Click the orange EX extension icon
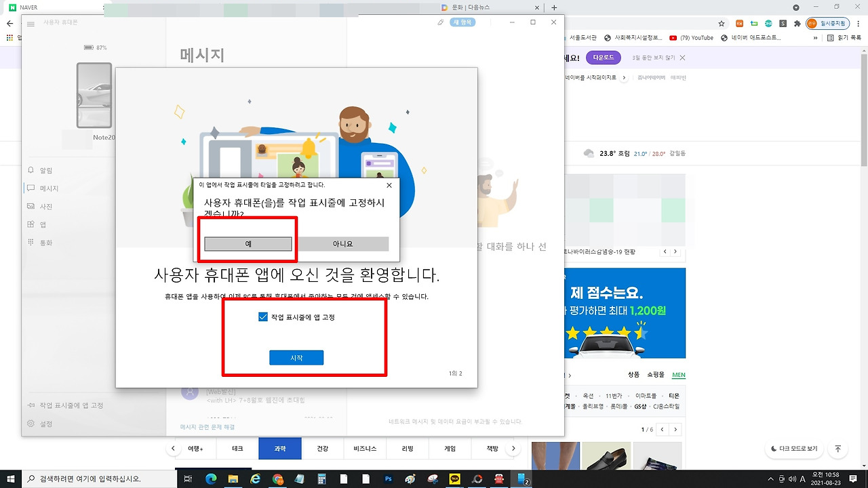This screenshot has height=488, width=868. [740, 24]
